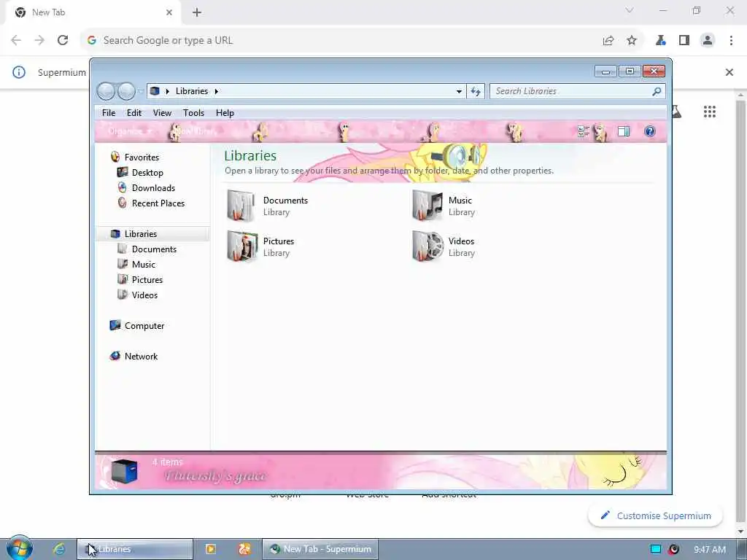This screenshot has width=747, height=560.
Task: Open the View menu
Action: [x=162, y=113]
